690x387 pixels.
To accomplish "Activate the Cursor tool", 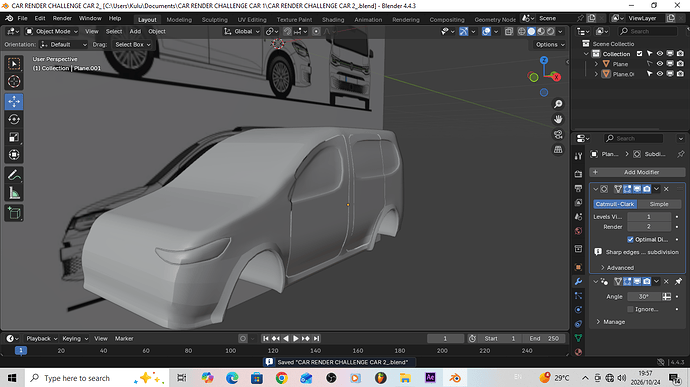I will (14, 81).
